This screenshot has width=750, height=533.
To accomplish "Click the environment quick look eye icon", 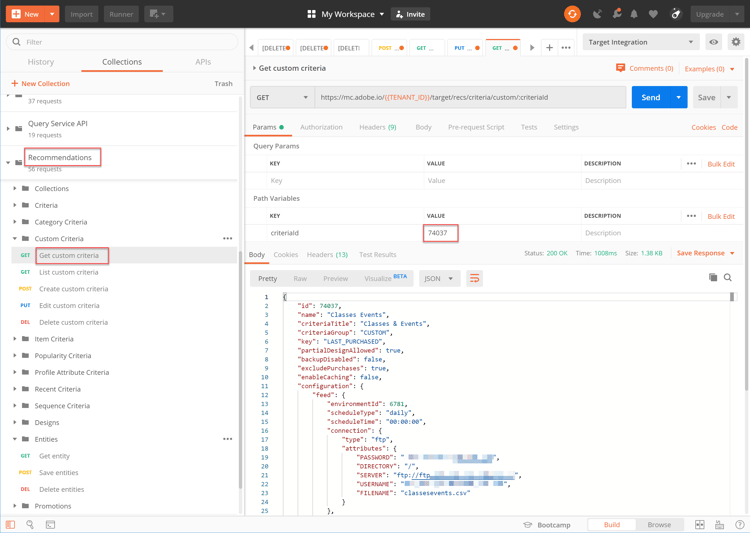I will tap(713, 42).
